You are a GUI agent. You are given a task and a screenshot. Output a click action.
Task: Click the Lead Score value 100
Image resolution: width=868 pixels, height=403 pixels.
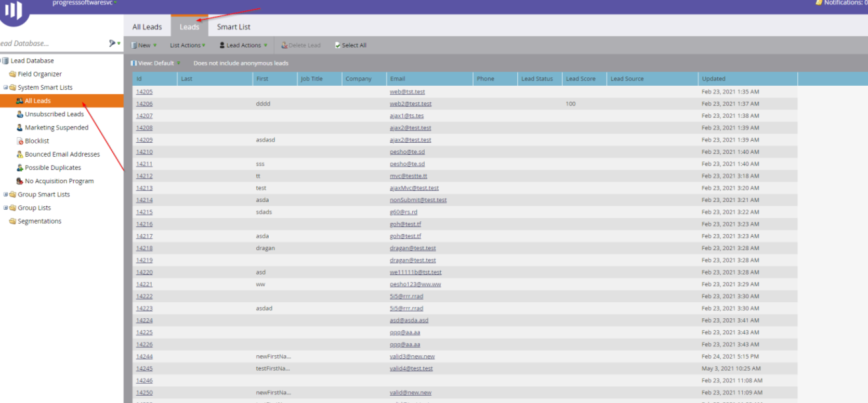(570, 103)
